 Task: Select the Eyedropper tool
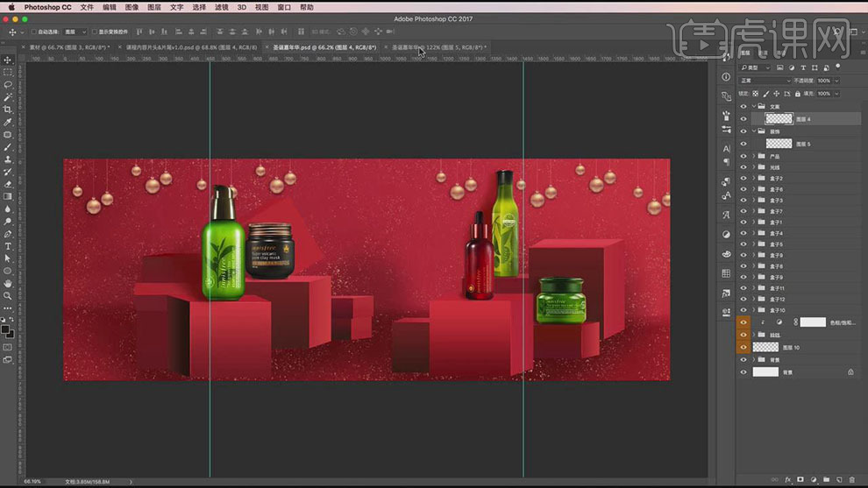coord(8,122)
